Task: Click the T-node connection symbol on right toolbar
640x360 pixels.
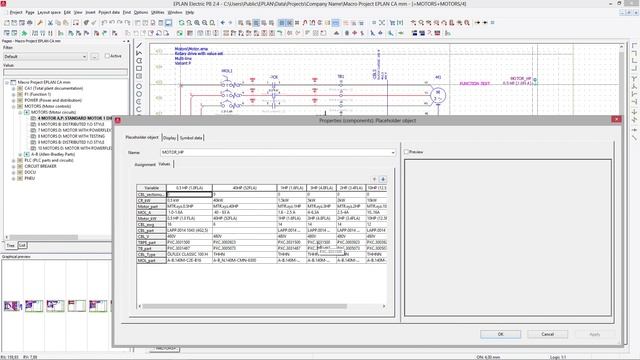Action: 634,78
